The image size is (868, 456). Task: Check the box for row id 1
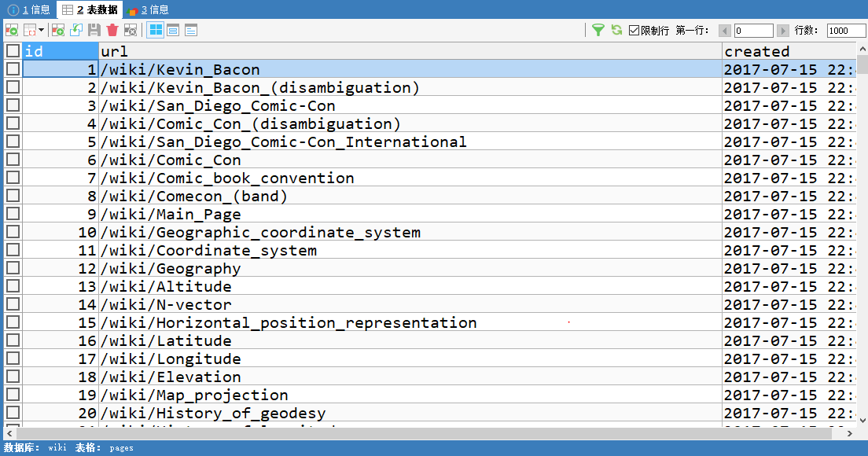[13, 69]
